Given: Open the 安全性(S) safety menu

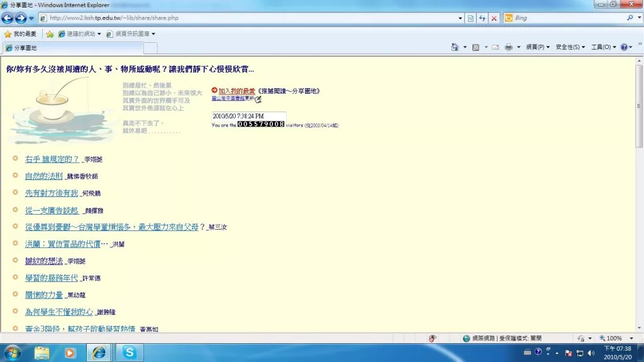Looking at the screenshot, I should click(570, 47).
